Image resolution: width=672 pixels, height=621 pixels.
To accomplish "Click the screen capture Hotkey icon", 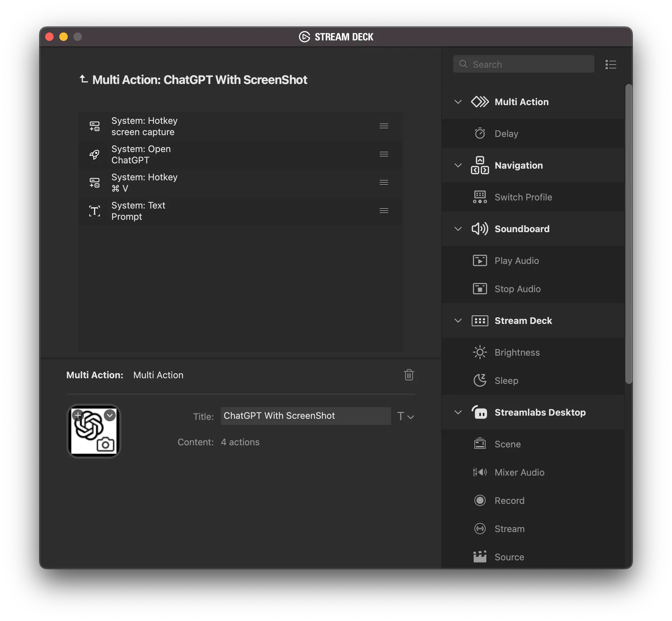I will (x=95, y=126).
